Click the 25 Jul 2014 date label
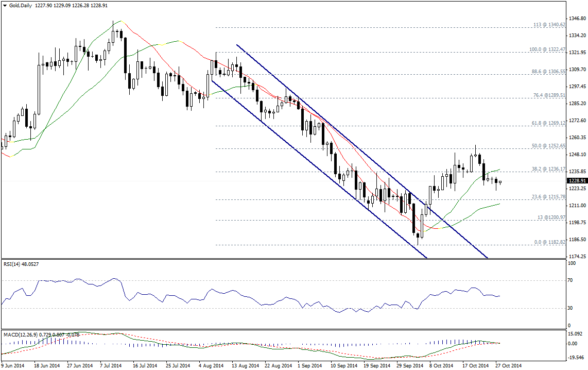The height and width of the screenshot is (370, 588). click(178, 365)
